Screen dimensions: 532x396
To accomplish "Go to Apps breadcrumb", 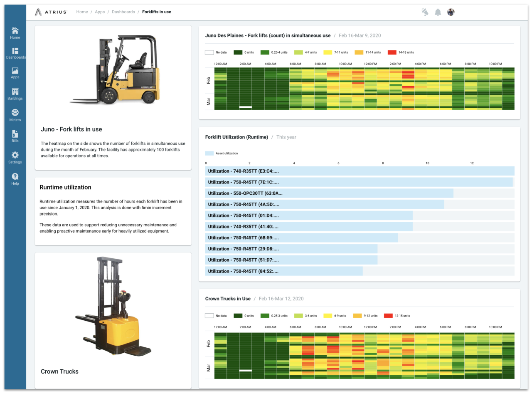I will [100, 12].
